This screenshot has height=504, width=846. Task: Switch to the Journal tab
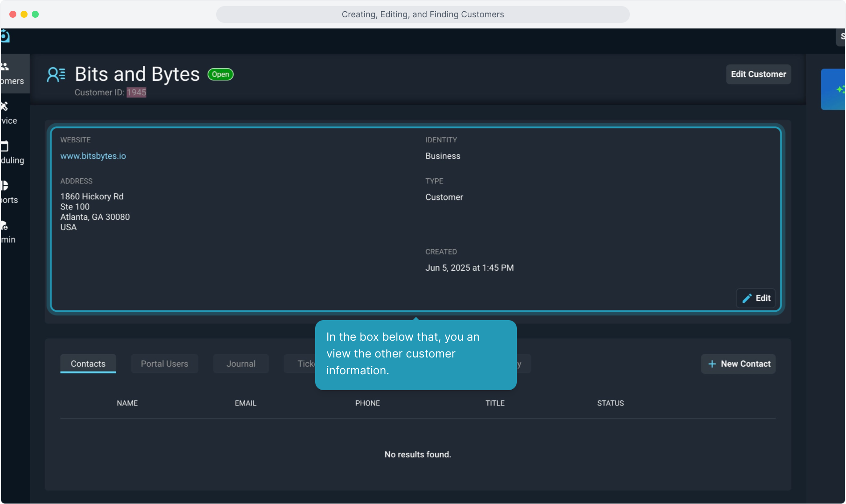coord(240,364)
